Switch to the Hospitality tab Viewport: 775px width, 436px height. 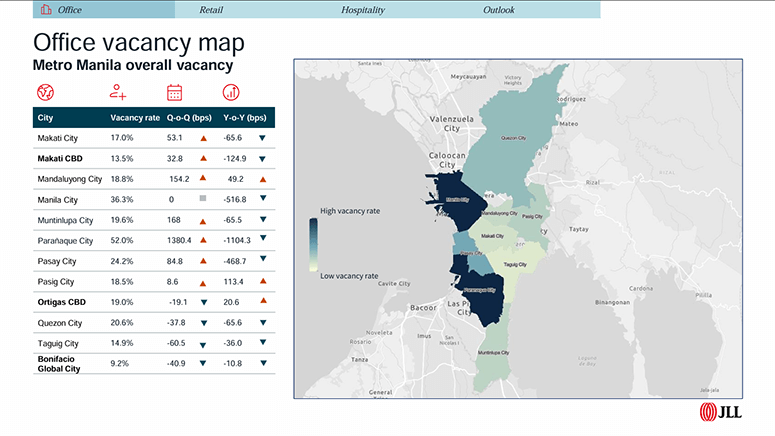click(x=362, y=10)
